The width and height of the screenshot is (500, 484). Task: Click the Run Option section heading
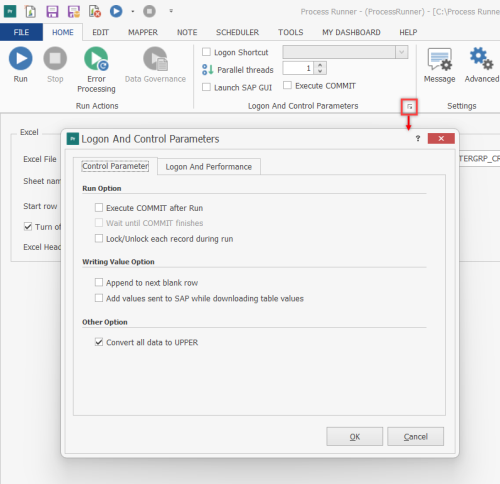[x=102, y=188]
